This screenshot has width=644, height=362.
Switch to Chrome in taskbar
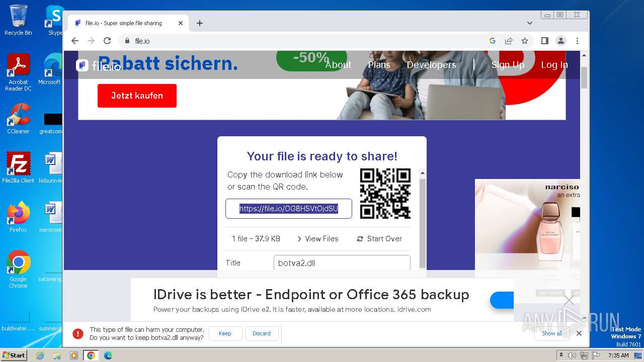[x=91, y=355]
